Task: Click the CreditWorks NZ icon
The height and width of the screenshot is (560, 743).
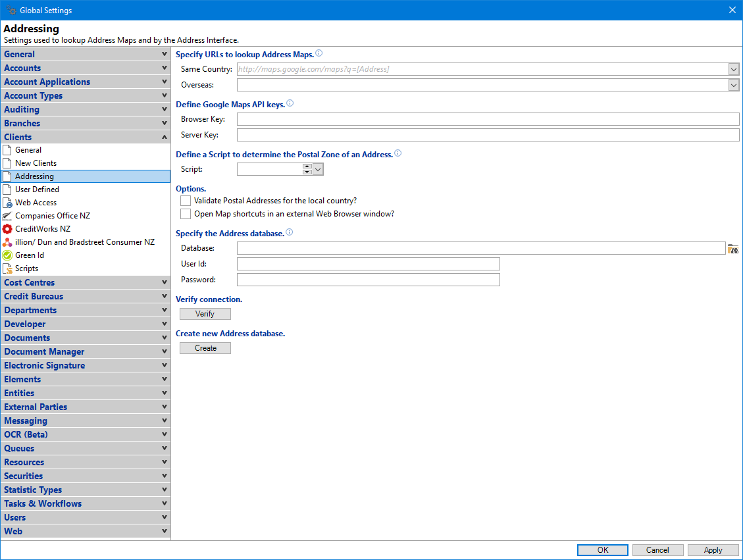Action: coord(8,229)
